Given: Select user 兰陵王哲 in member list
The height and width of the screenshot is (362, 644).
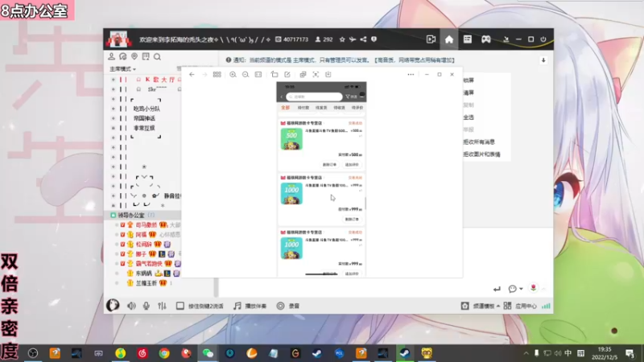Looking at the screenshot, I should pyautogui.click(x=147, y=283).
